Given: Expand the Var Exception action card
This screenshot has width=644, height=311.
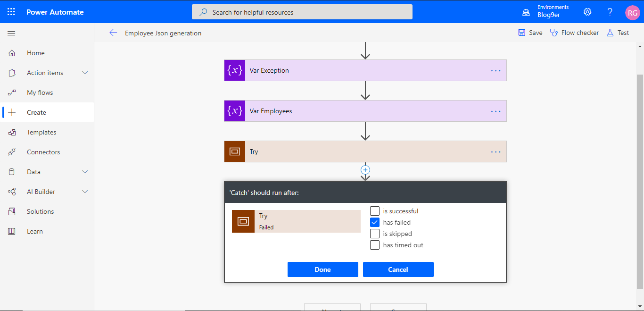Looking at the screenshot, I should tap(365, 70).
